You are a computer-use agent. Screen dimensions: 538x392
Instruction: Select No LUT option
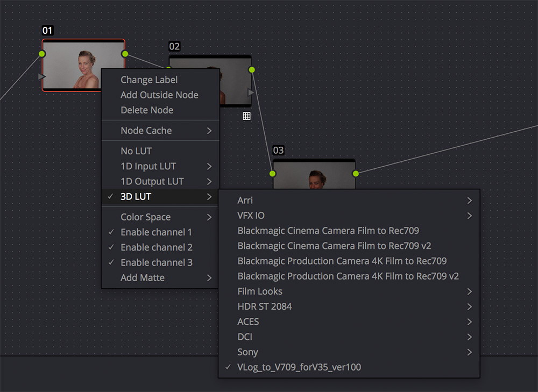click(160, 151)
